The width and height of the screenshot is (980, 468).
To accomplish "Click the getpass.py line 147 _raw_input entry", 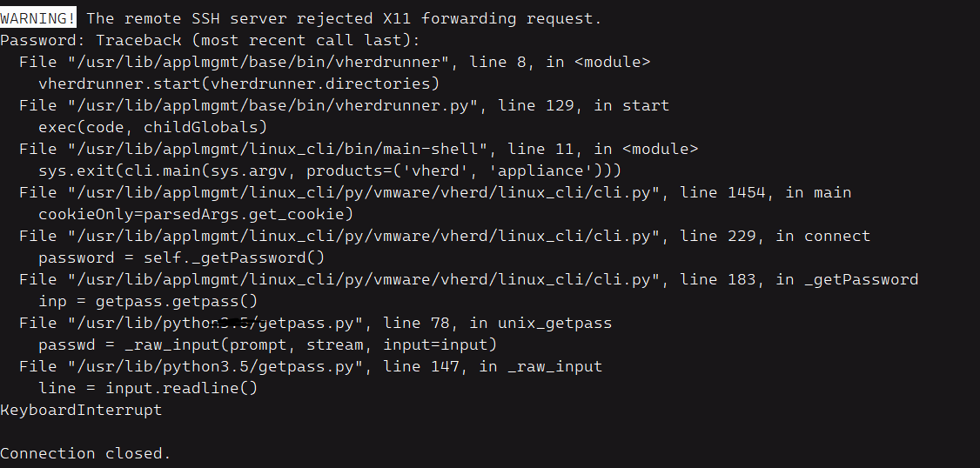I will 310,366.
